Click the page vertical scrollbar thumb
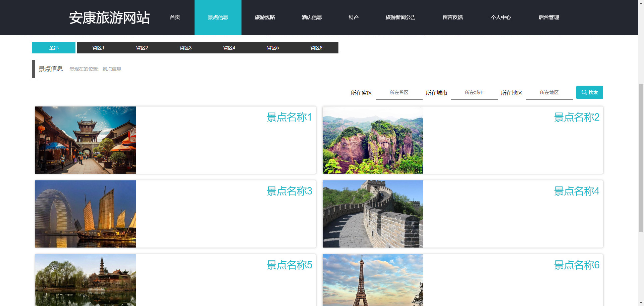Image resolution: width=644 pixels, height=306 pixels. [641, 158]
